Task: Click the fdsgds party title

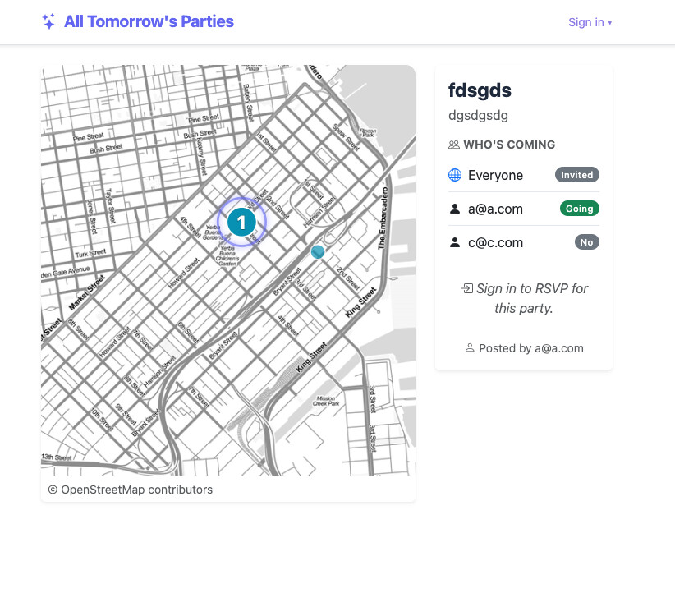Action: (480, 90)
